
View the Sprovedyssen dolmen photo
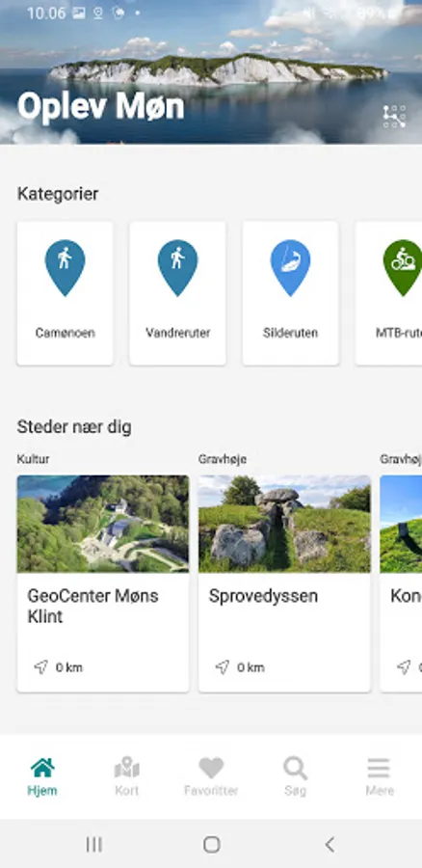[284, 524]
